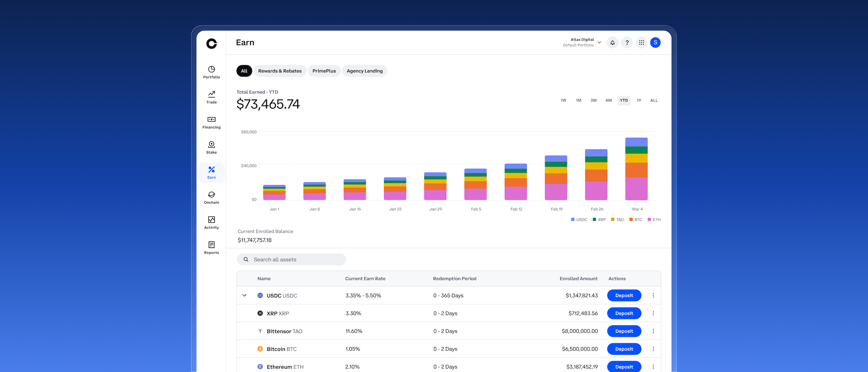Toggle the USDC legend item
This screenshot has width=868, height=372.
click(579, 220)
